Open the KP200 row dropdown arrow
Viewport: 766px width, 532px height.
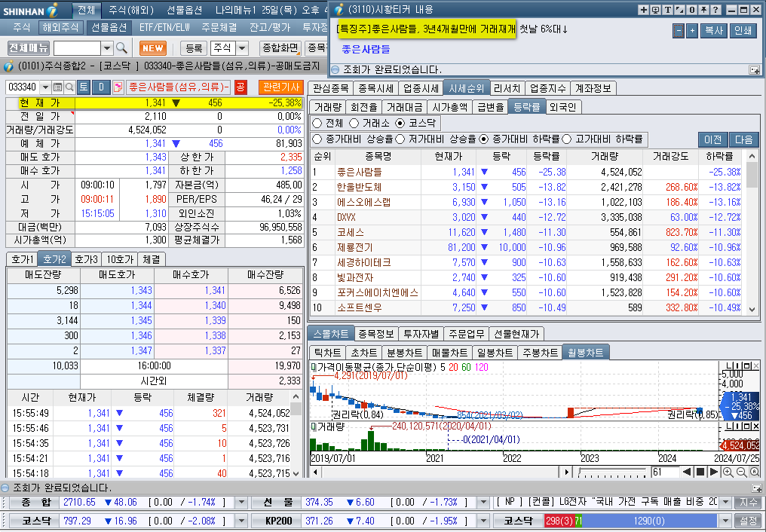click(483, 521)
